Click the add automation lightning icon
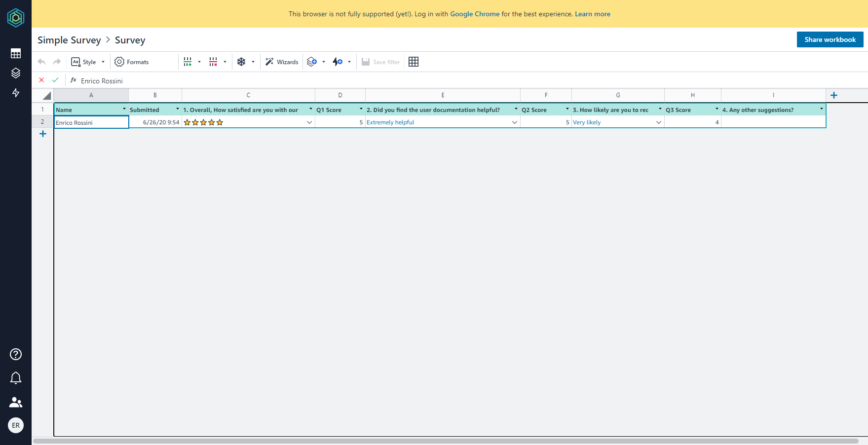This screenshot has width=868, height=445. [x=338, y=62]
